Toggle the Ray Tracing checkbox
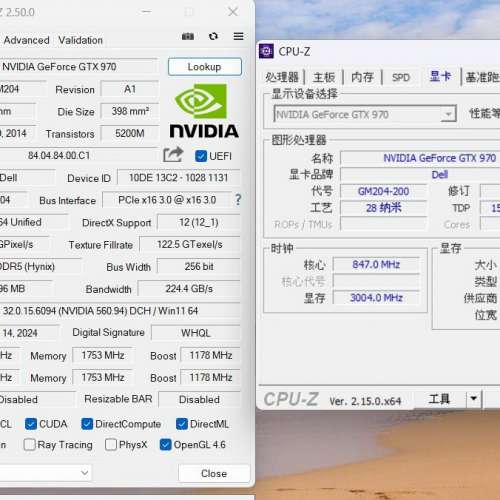 point(29,445)
